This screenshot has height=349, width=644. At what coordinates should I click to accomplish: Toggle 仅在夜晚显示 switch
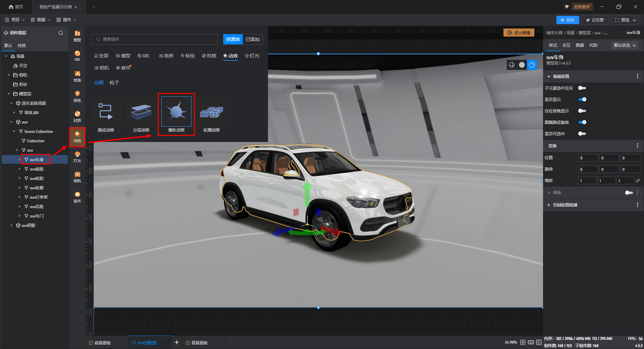click(x=582, y=111)
